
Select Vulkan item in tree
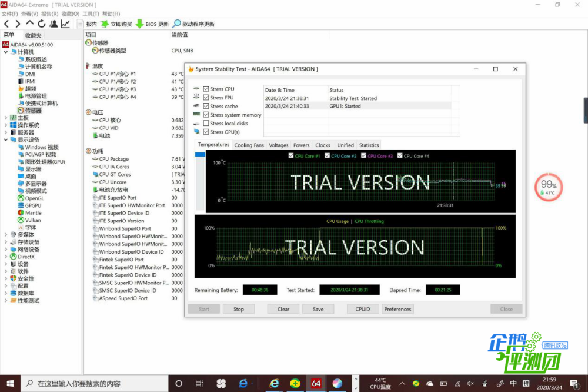tap(29, 220)
